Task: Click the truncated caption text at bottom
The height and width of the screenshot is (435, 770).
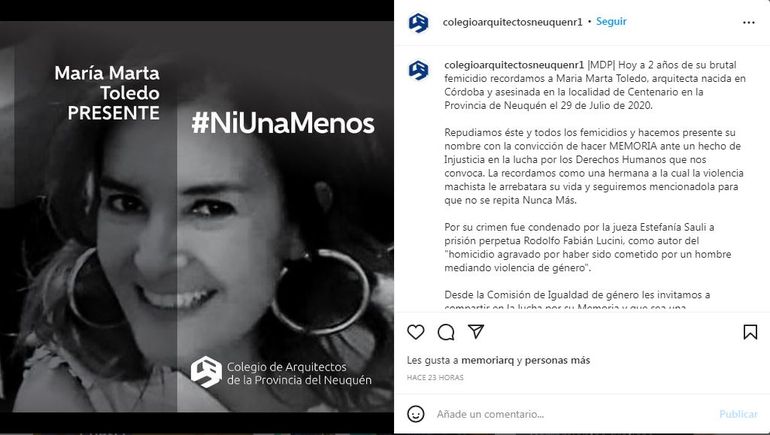Action: point(565,307)
